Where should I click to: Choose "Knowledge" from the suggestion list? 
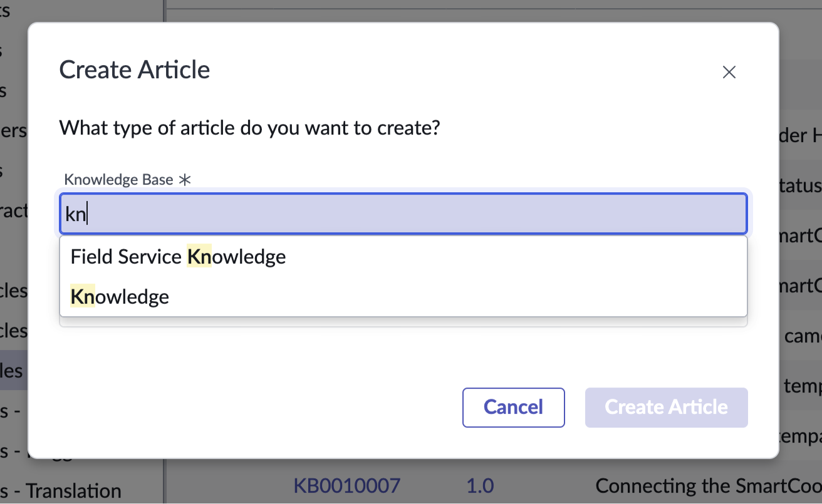[119, 296]
